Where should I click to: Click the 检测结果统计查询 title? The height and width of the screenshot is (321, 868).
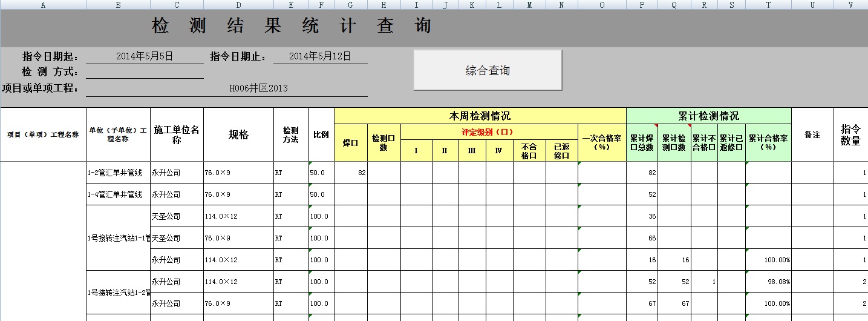coord(291,26)
